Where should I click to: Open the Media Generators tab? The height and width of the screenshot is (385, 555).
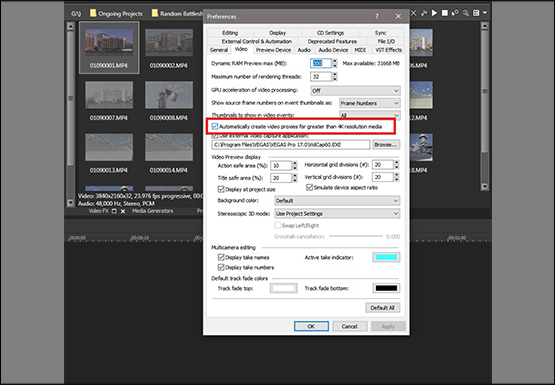pos(153,211)
